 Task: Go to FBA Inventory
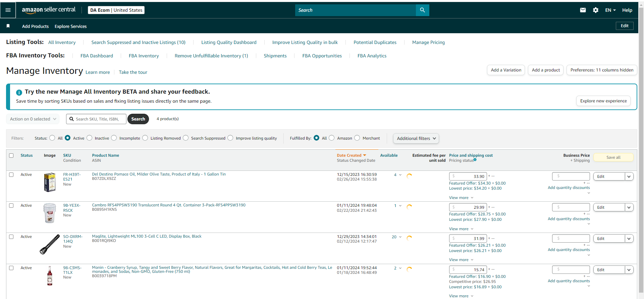tap(144, 56)
